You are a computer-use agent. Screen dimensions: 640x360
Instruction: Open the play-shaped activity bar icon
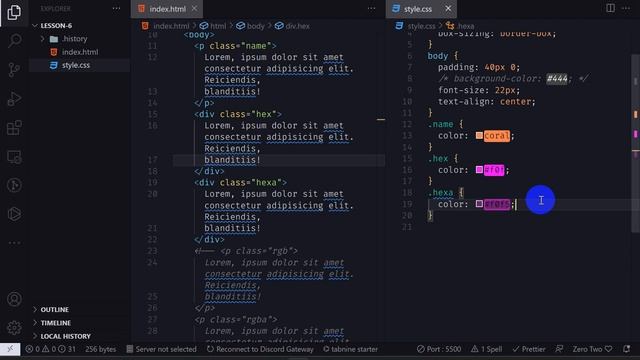[x=14, y=214]
